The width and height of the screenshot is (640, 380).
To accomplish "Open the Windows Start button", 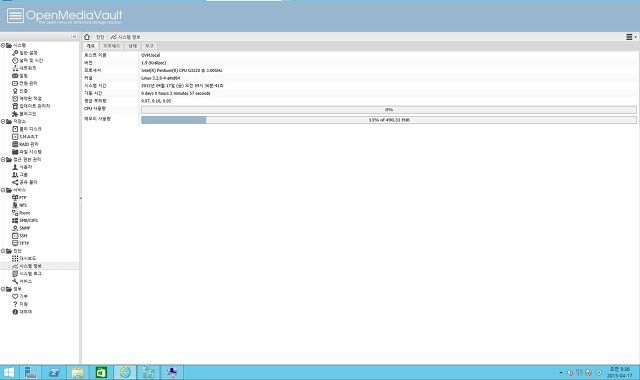I will tap(9, 372).
